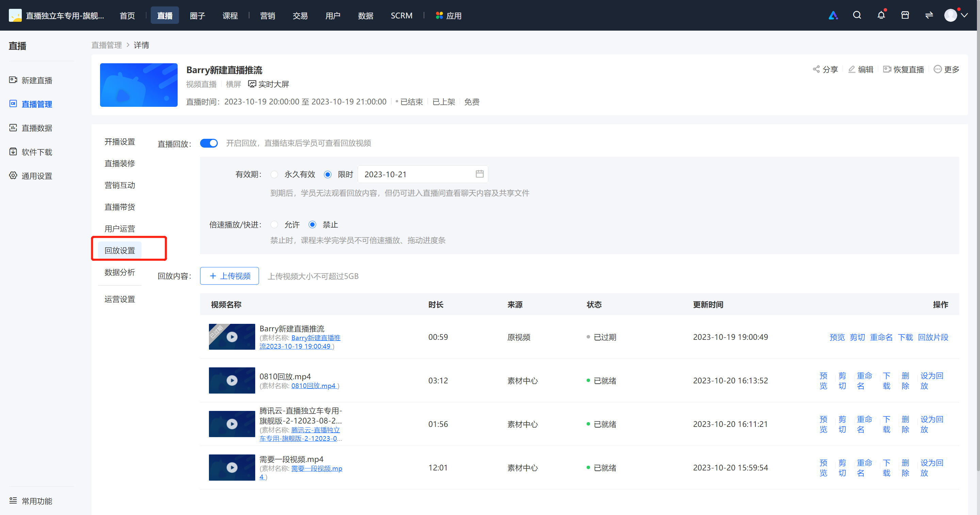Open notifications bell icon
Viewport: 980px width, 515px height.
point(881,15)
